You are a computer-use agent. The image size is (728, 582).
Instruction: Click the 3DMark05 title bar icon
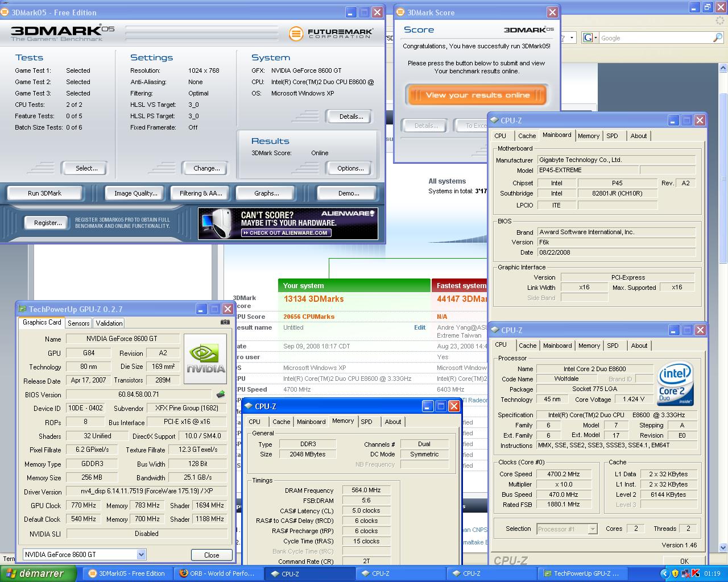coord(6,12)
